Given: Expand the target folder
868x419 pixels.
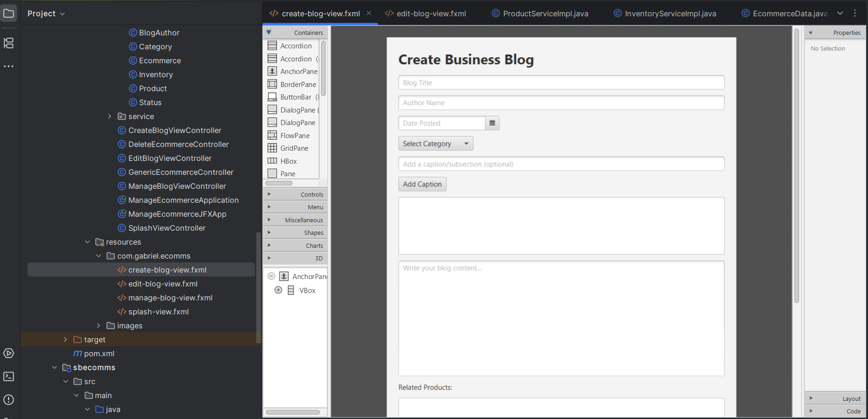Looking at the screenshot, I should pos(65,339).
